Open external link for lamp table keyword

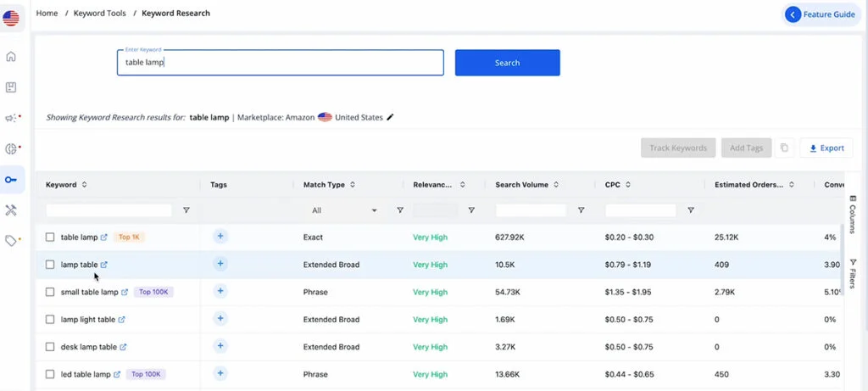click(103, 265)
